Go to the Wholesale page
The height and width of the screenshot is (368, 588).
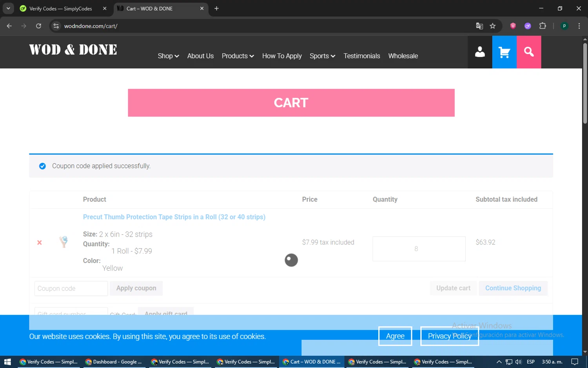[x=403, y=56]
